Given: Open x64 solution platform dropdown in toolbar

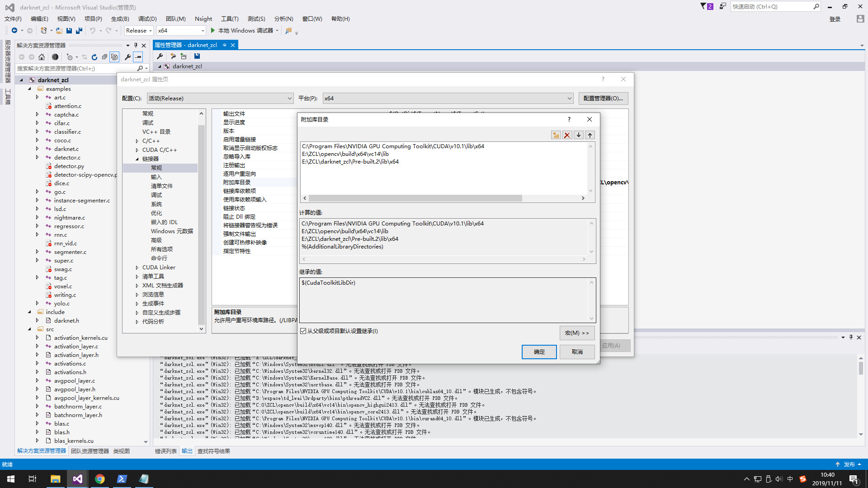Looking at the screenshot, I should point(181,31).
